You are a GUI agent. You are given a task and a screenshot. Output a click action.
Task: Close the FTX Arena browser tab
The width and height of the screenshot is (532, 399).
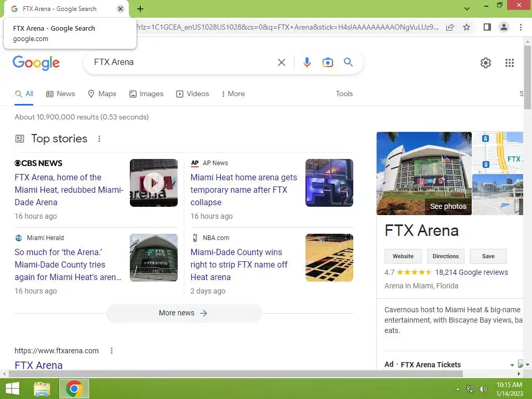click(121, 9)
